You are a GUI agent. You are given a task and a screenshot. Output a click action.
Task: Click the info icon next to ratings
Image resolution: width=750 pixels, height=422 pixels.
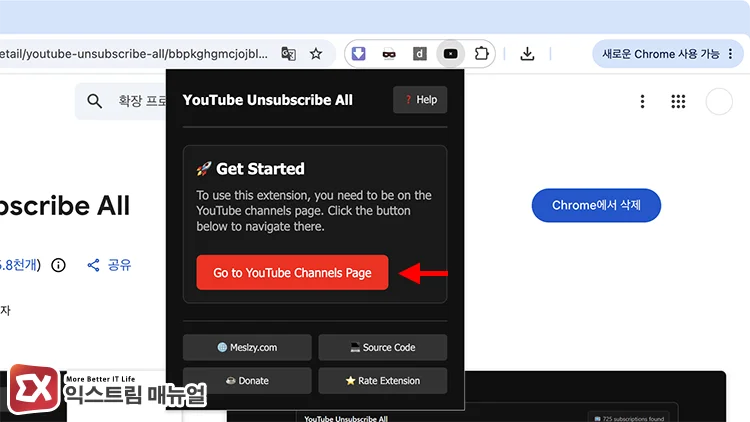[58, 265]
